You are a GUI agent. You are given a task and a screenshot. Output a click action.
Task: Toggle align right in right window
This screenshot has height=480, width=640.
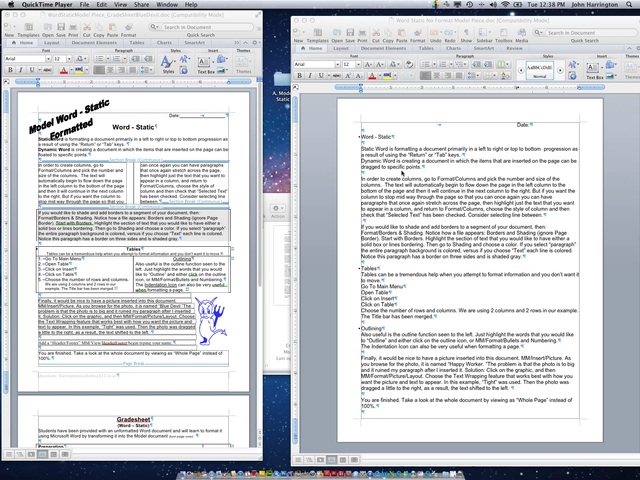[448, 76]
